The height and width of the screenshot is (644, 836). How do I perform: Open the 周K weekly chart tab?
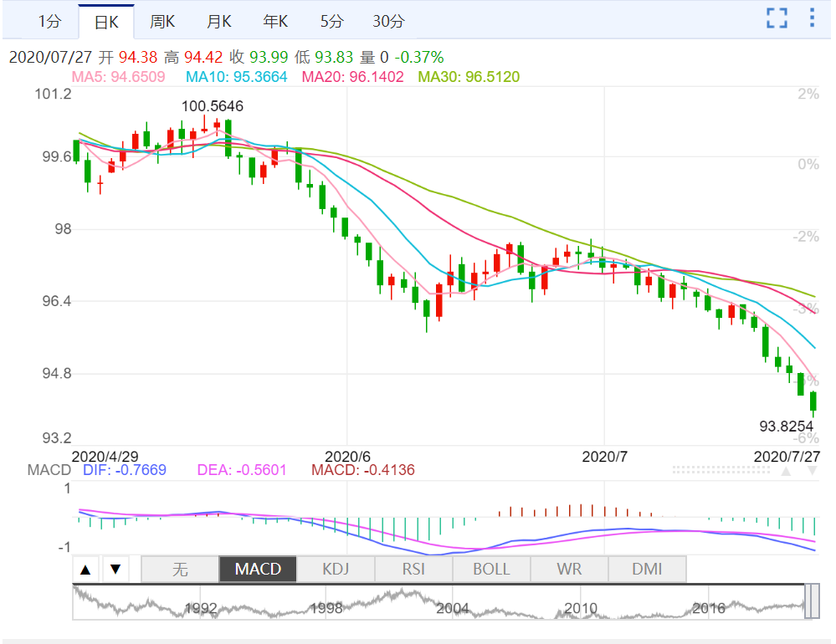pyautogui.click(x=162, y=21)
